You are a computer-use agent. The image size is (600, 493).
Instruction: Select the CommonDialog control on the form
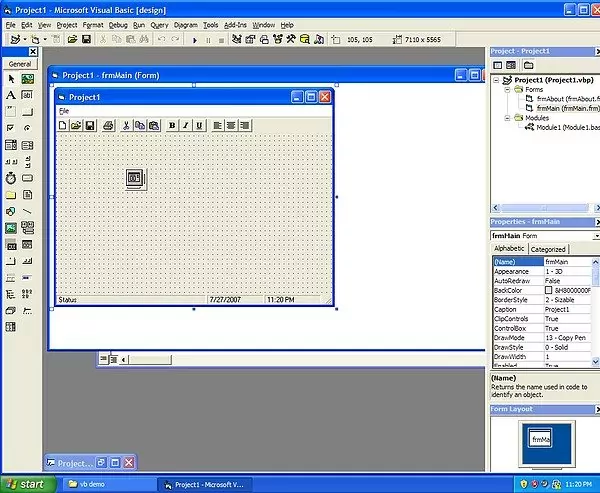[136, 179]
